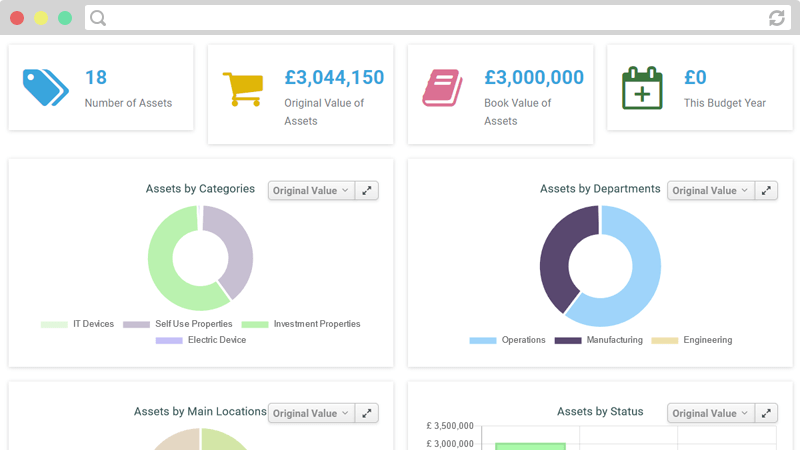Expand the Assets by Status chart

pos(766,413)
